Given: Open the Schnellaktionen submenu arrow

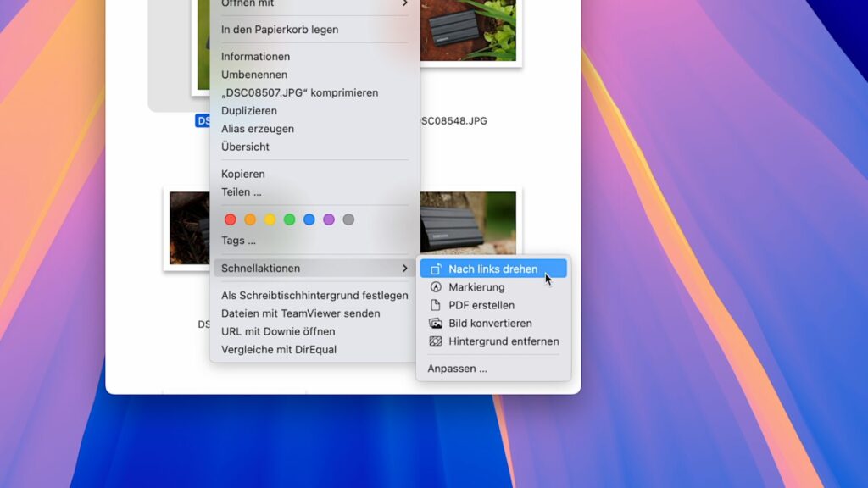Looking at the screenshot, I should coord(405,267).
